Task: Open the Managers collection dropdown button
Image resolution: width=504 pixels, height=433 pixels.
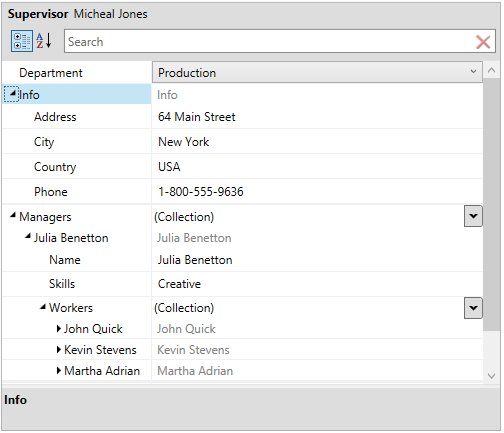Action: (x=473, y=216)
